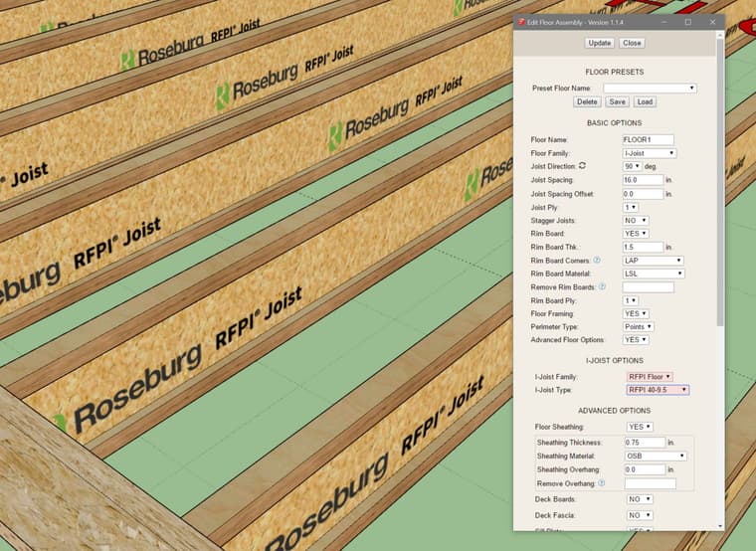
Task: Save the floor preset
Action: tap(617, 101)
